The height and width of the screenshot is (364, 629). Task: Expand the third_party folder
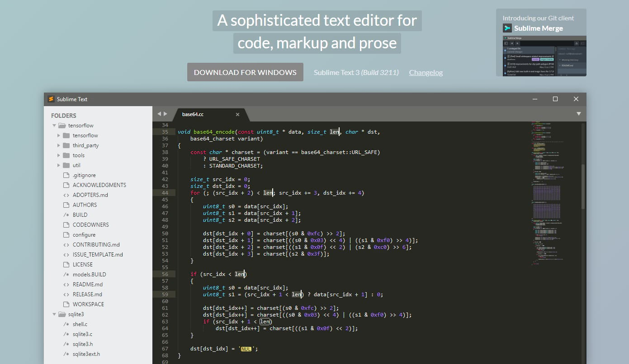tap(59, 145)
